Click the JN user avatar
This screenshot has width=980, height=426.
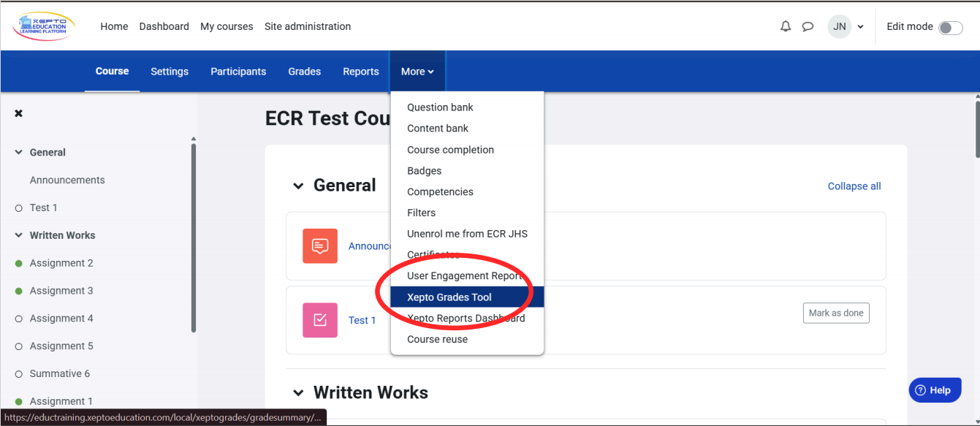840,26
